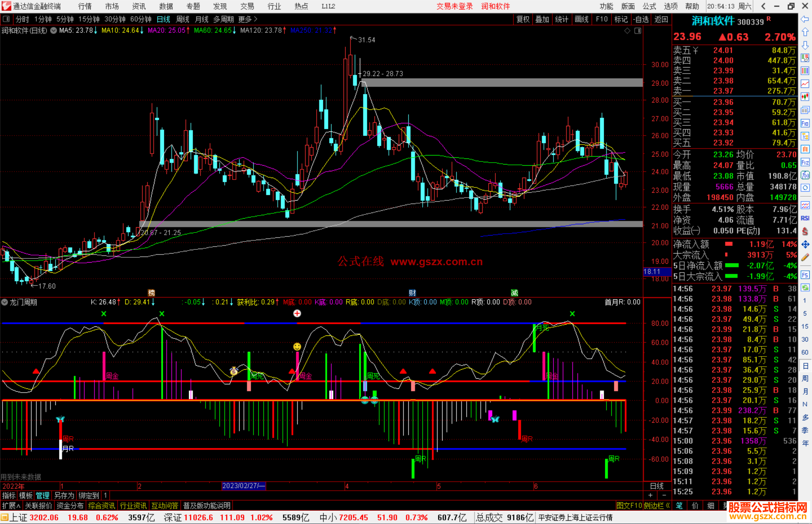The image size is (812, 524).
Task: Click the diamond icon at chart top-right
Action: [x=627, y=31]
